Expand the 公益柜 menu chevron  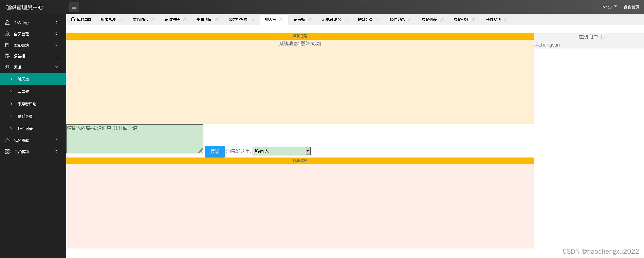click(x=56, y=56)
